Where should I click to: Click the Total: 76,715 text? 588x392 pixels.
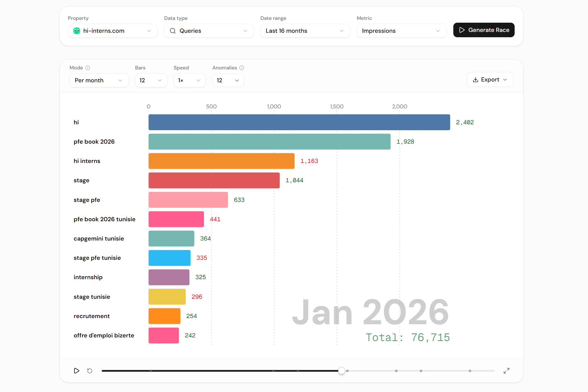(408, 337)
